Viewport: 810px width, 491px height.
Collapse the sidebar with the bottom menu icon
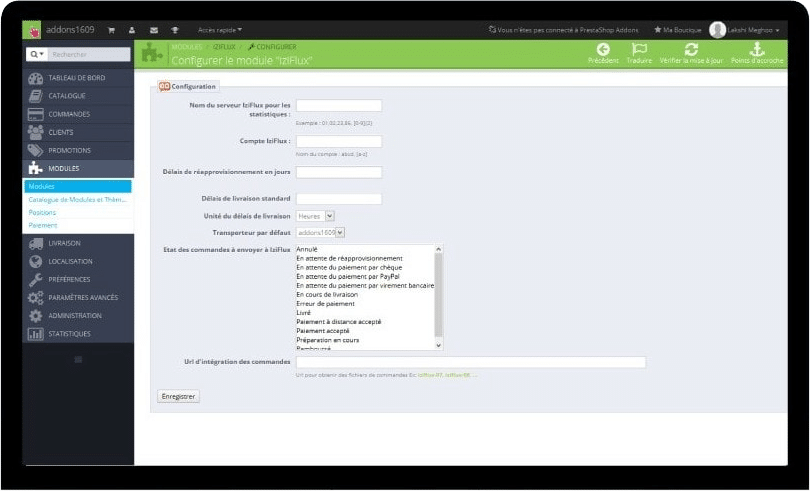78,359
